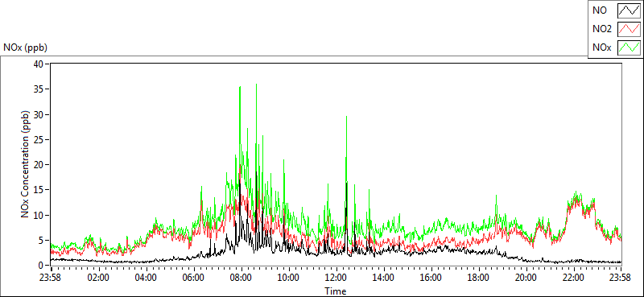Click the Time x-axis label
Image resolution: width=644 pixels, height=297 pixels.
(335, 291)
